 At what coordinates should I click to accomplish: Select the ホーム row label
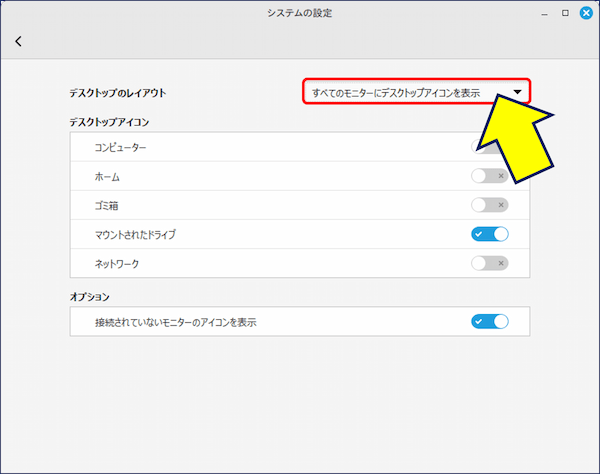(107, 177)
